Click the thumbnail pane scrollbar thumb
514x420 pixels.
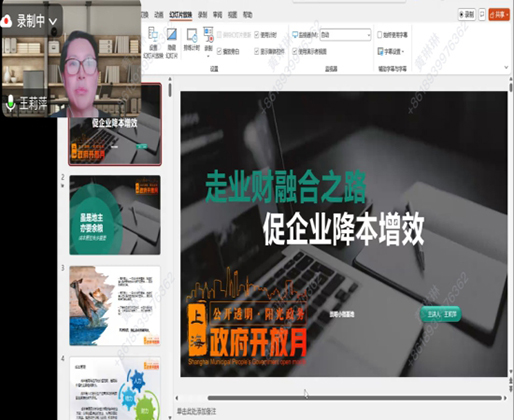170,90
